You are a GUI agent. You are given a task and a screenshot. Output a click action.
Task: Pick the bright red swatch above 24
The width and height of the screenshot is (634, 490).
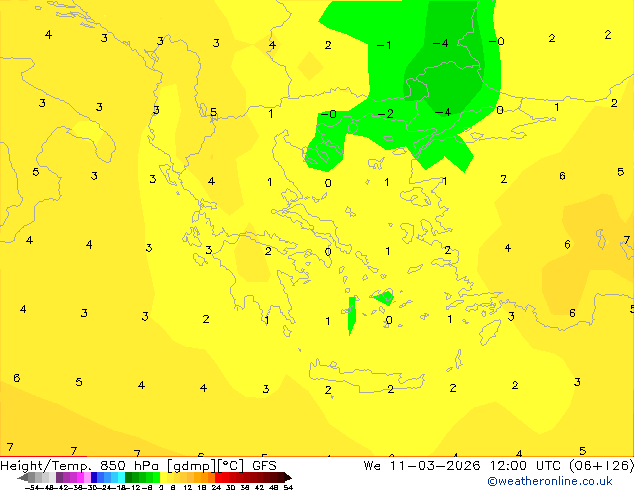coord(218,478)
